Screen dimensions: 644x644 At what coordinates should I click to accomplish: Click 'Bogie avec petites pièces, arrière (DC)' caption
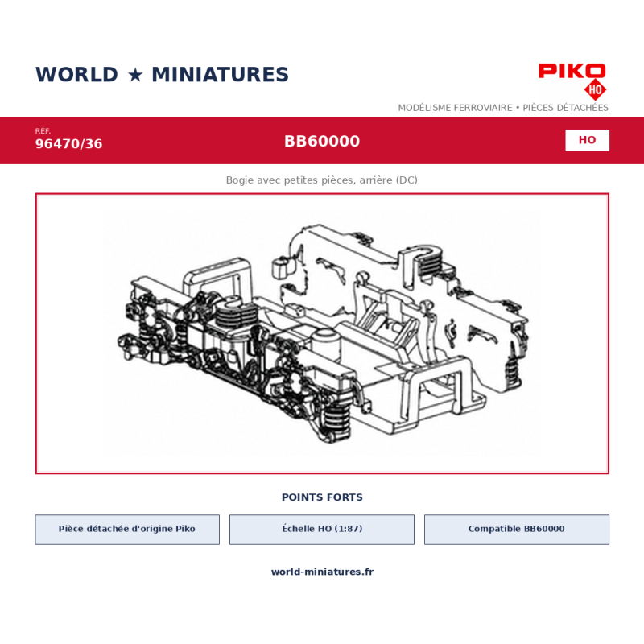(x=322, y=180)
